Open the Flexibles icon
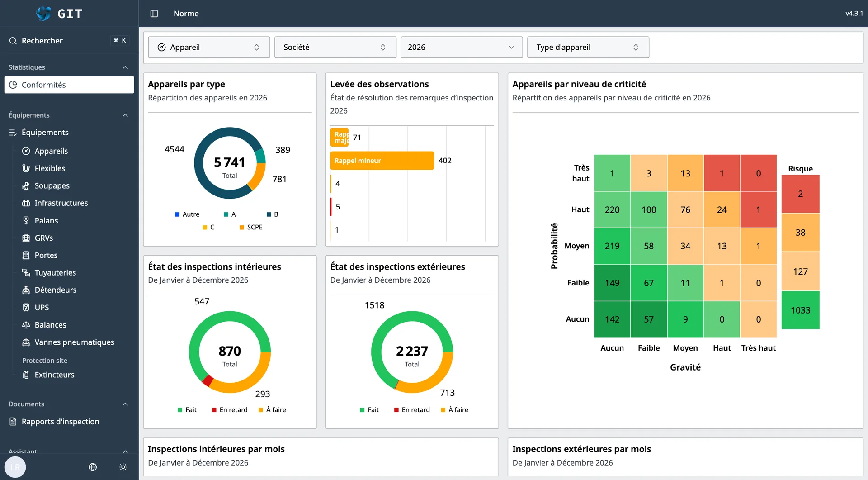The image size is (868, 480). point(26,168)
